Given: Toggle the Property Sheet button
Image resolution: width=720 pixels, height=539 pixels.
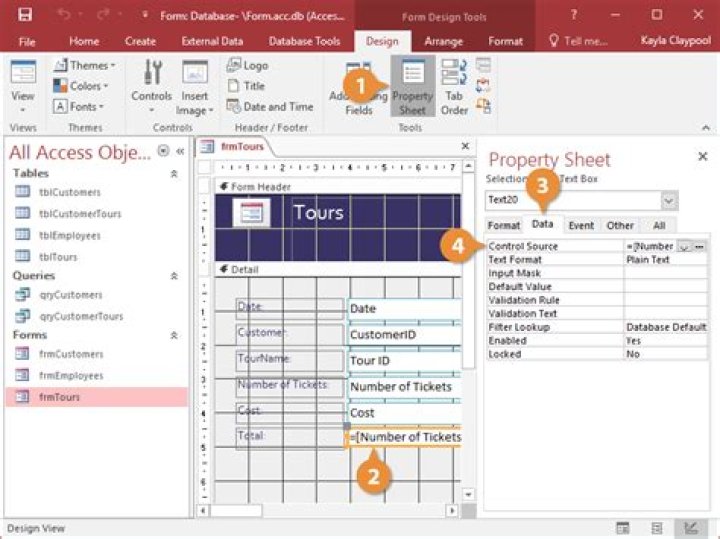Looking at the screenshot, I should click(x=413, y=86).
